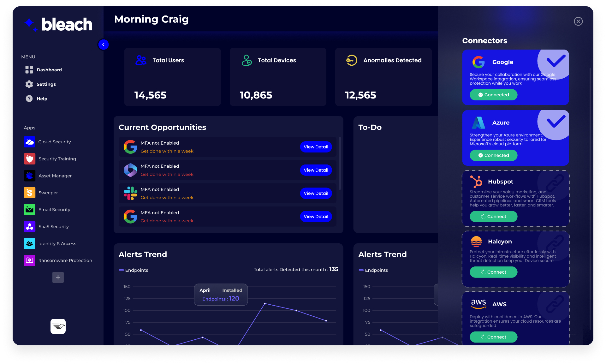Toggle the Google connector checkmark
This screenshot has width=606, height=364.
point(555,61)
